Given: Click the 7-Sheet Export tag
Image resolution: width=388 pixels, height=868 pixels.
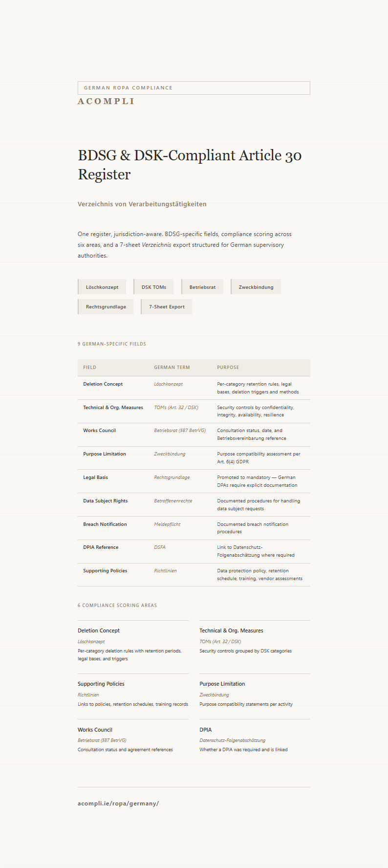Looking at the screenshot, I should [167, 307].
